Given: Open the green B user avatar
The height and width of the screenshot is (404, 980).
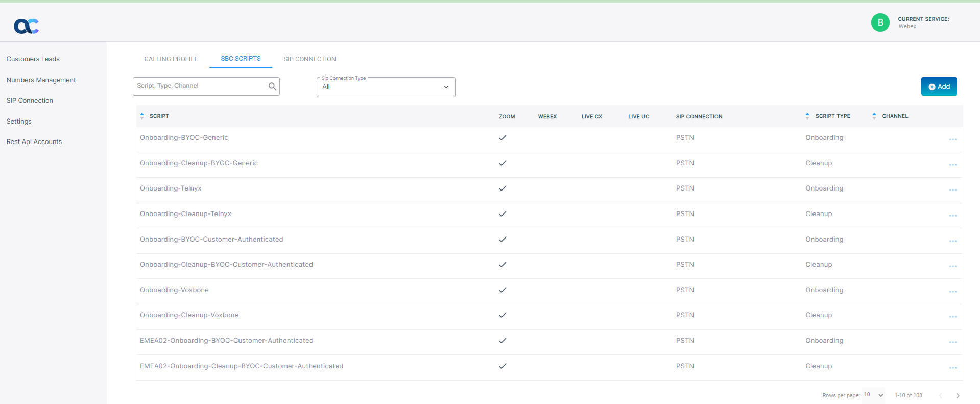Looking at the screenshot, I should coord(880,22).
